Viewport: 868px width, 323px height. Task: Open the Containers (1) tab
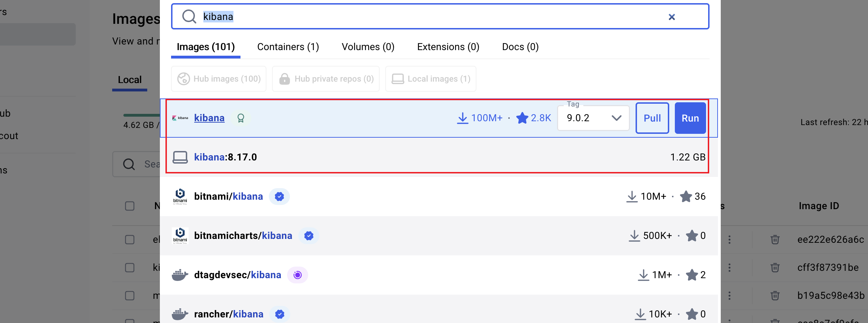(288, 47)
